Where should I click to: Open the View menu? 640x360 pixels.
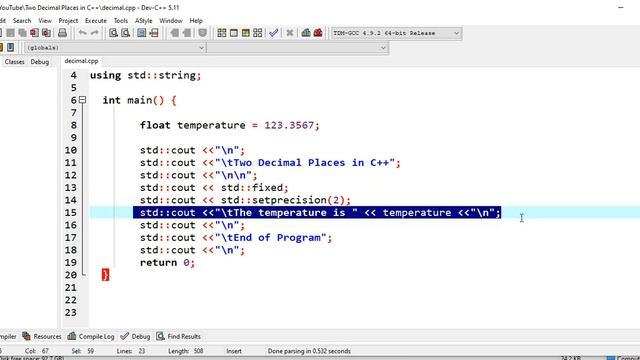[45, 20]
